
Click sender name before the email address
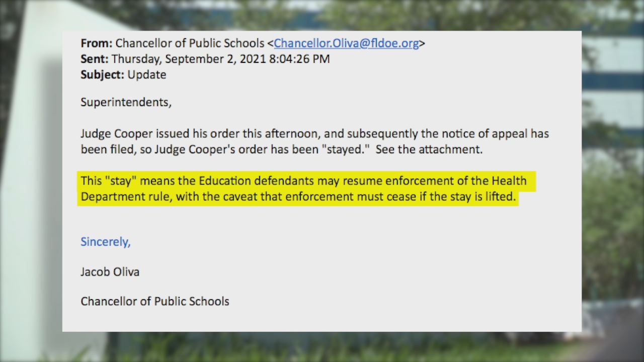pyautogui.click(x=190, y=43)
